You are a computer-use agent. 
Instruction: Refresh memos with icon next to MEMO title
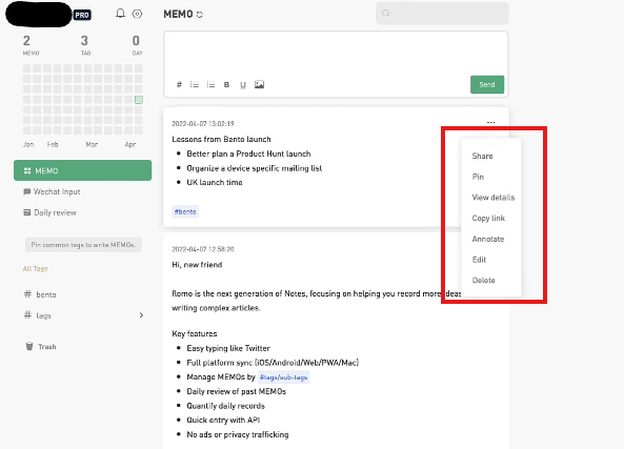[200, 15]
